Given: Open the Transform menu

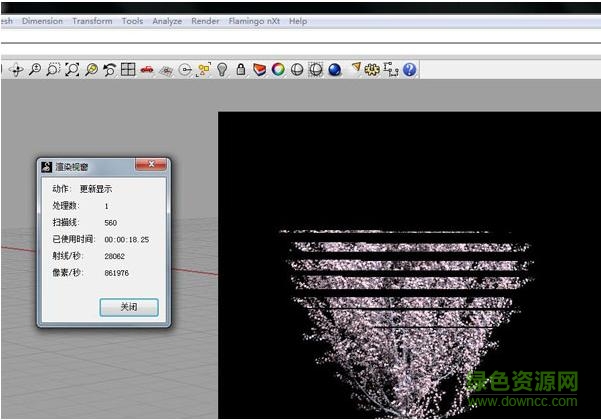Looking at the screenshot, I should pos(92,21).
